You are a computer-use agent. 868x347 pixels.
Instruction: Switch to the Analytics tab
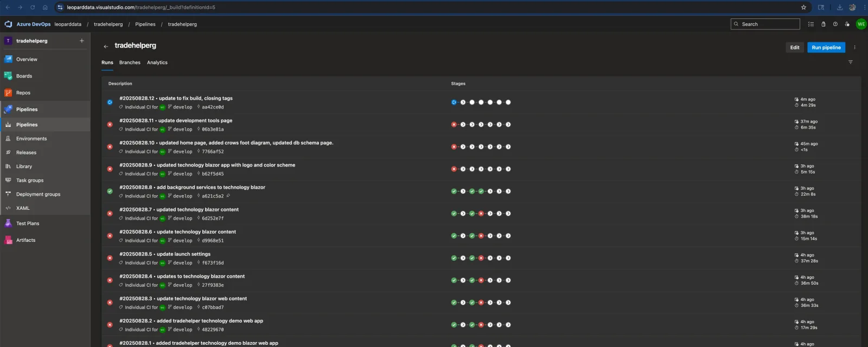(157, 62)
